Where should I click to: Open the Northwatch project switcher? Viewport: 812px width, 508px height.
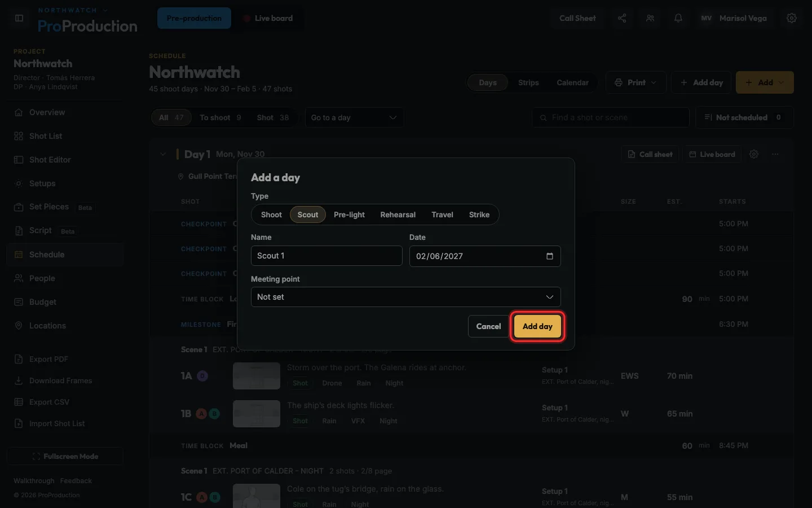coord(73,10)
